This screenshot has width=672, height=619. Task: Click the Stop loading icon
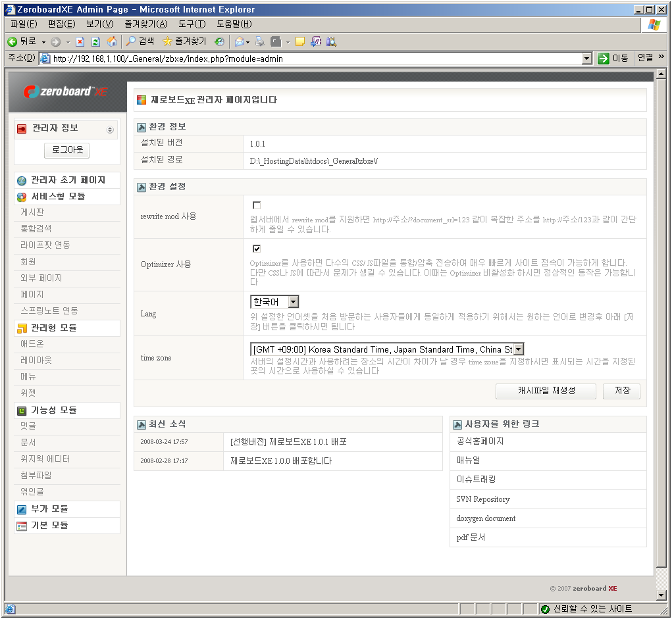point(80,41)
